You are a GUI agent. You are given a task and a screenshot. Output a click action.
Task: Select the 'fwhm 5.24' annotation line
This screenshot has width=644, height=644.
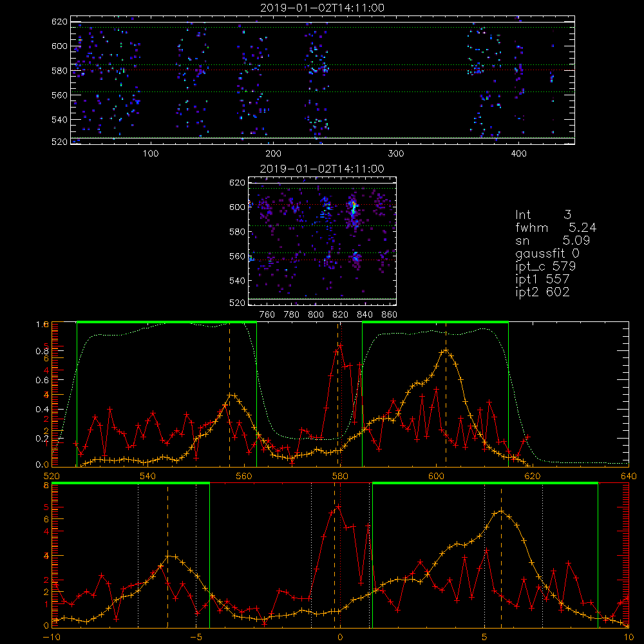point(556,227)
